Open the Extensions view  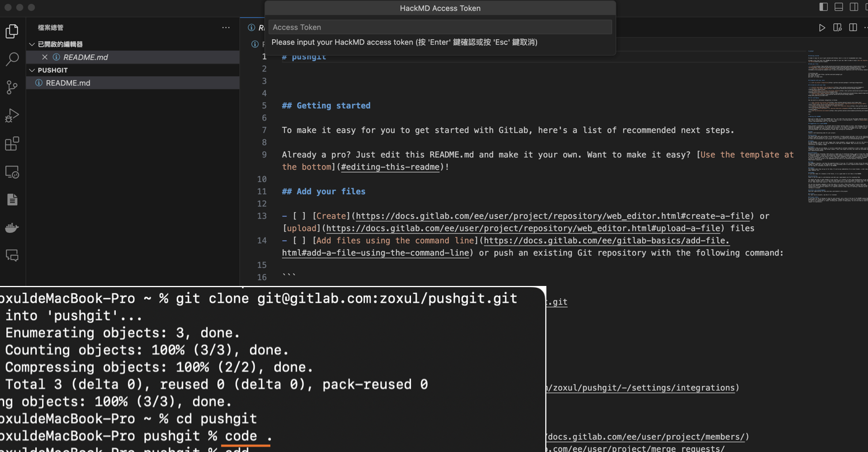12,144
